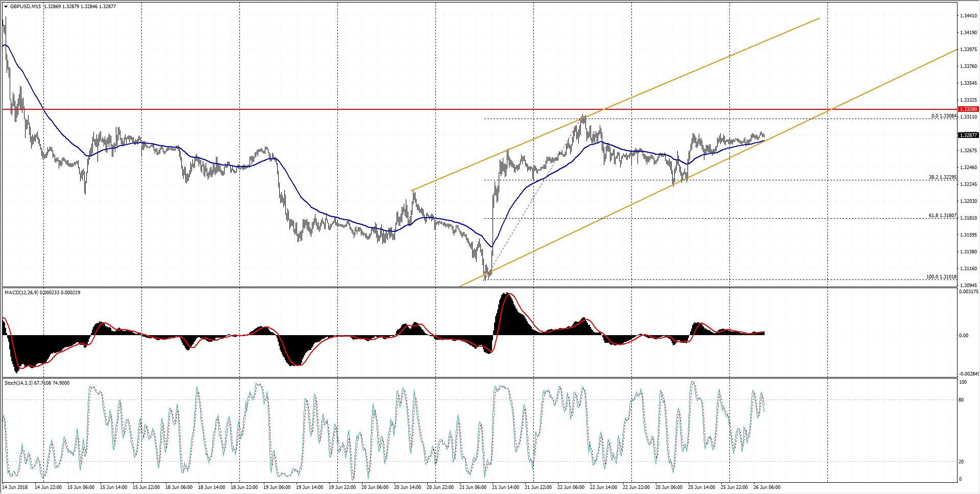The image size is (980, 494).
Task: Select the 38.2 Fibonacci level label
Action: tap(942, 177)
